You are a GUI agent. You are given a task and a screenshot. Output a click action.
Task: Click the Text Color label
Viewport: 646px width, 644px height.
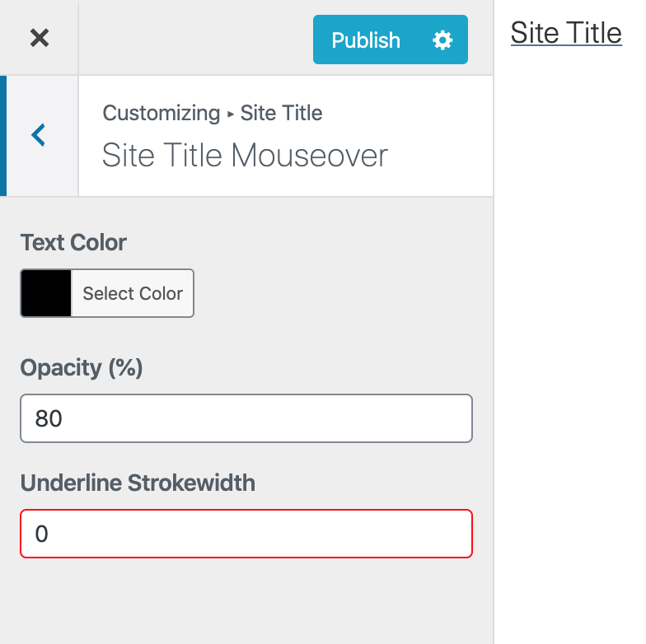[x=73, y=243]
